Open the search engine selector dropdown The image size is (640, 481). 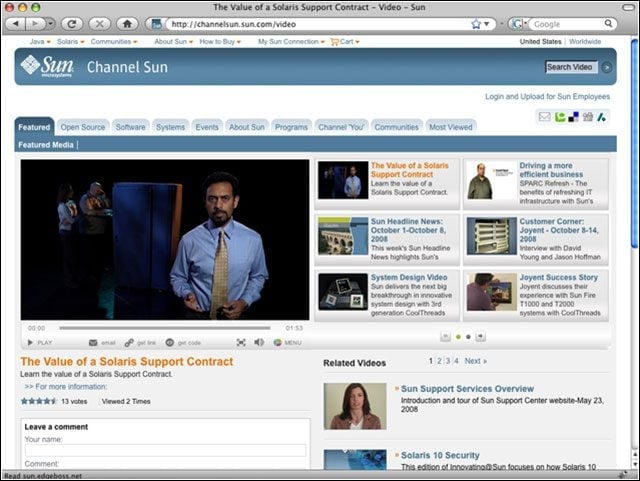coord(520,24)
